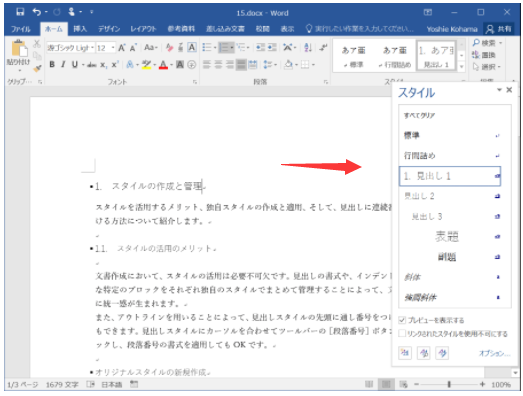Switch to Web Layout view in status bar
This screenshot has height=396, width=523.
(x=404, y=384)
